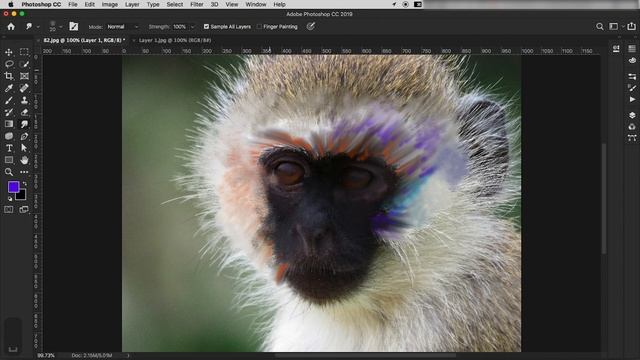Open the Edit menu
This screenshot has height=360, width=640.
[89, 4]
